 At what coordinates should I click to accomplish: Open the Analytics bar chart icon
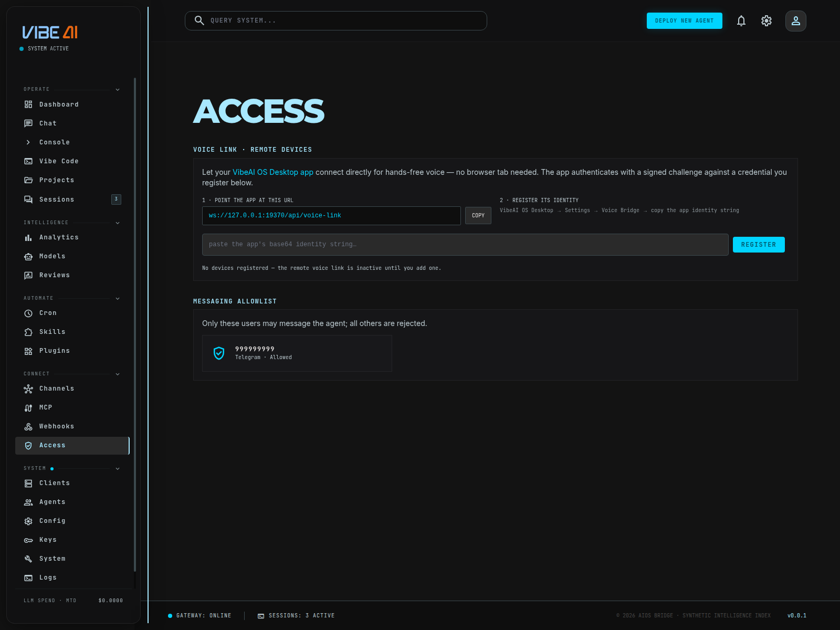coord(28,237)
